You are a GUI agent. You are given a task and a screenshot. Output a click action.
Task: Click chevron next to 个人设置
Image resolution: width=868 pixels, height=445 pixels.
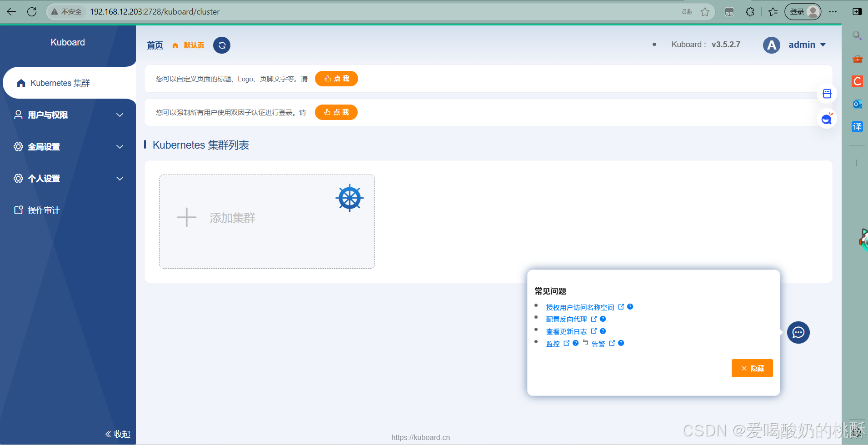pos(120,179)
